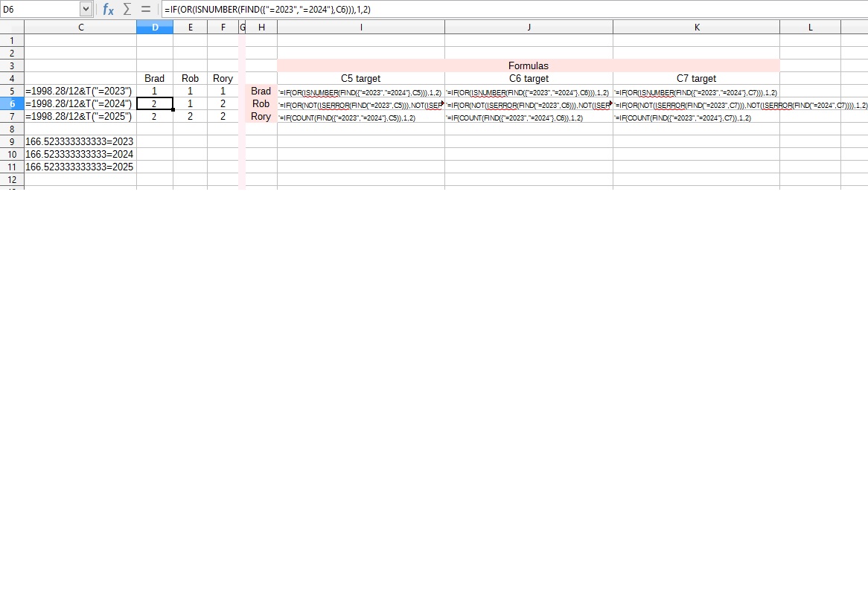The height and width of the screenshot is (607, 868).
Task: Click the Name Box showing D6
Action: (39, 10)
